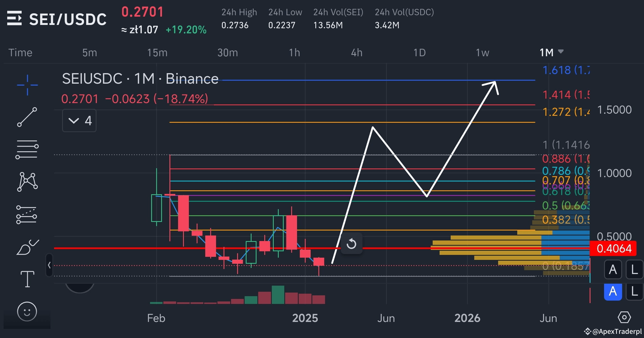The height and width of the screenshot is (338, 644).
Task: Select the trend line drawing tool
Action: [27, 117]
